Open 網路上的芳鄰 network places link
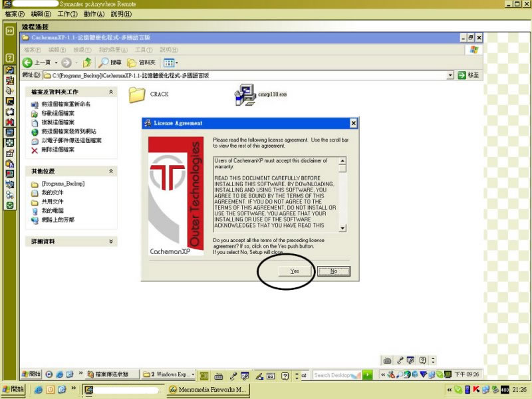532x399 pixels. 58,220
